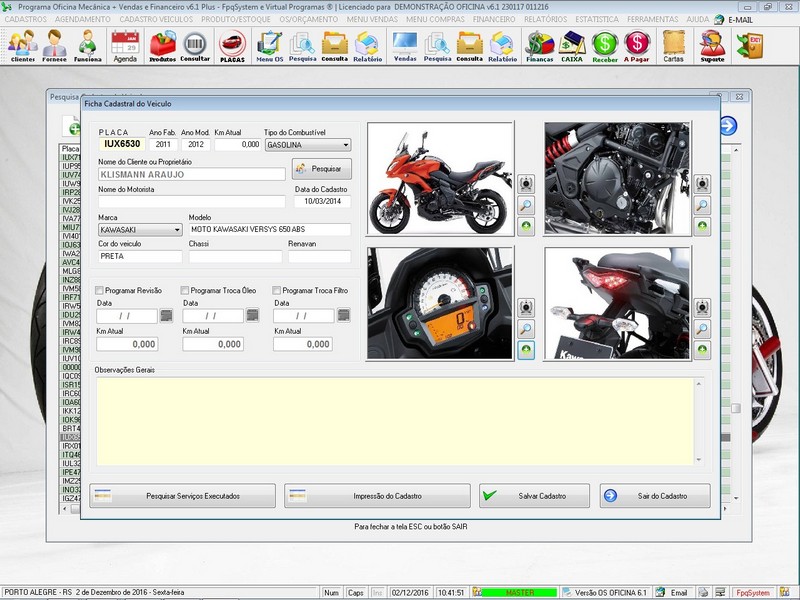Open the RELATÓRIOS menu
800x600 pixels.
coord(547,19)
